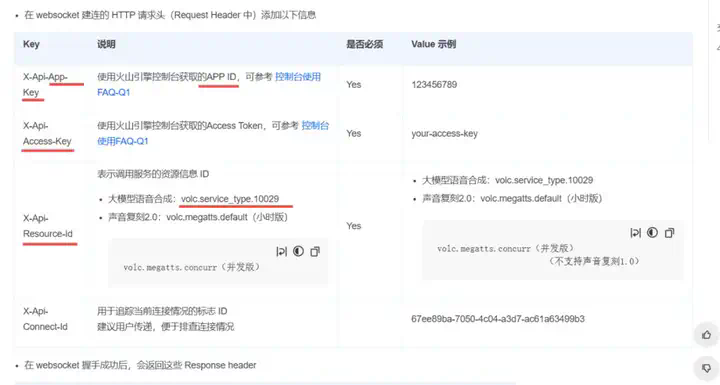Open 控制台使用FAQ-Q1 link in X-Api-Access-Key row
This screenshot has height=385, width=720.
click(x=213, y=133)
